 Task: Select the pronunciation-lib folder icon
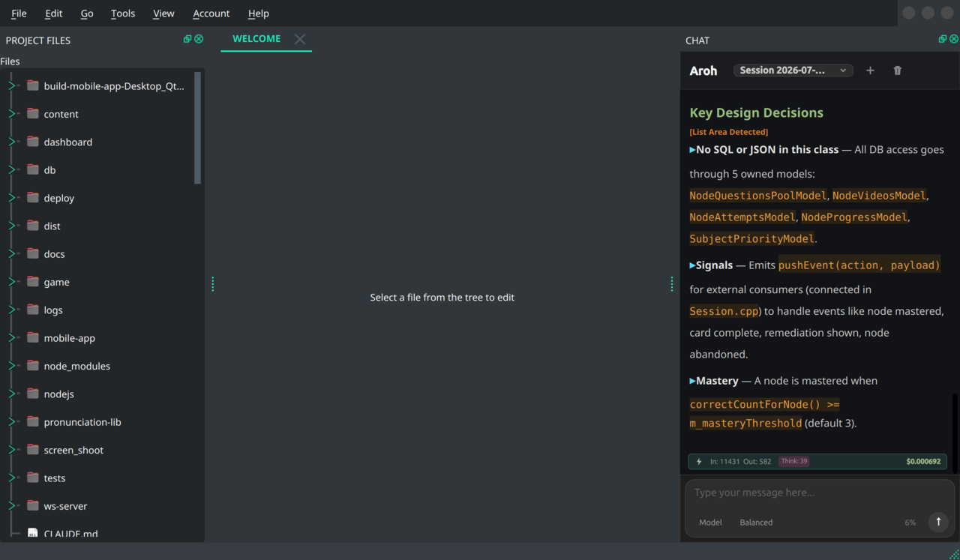pos(32,421)
